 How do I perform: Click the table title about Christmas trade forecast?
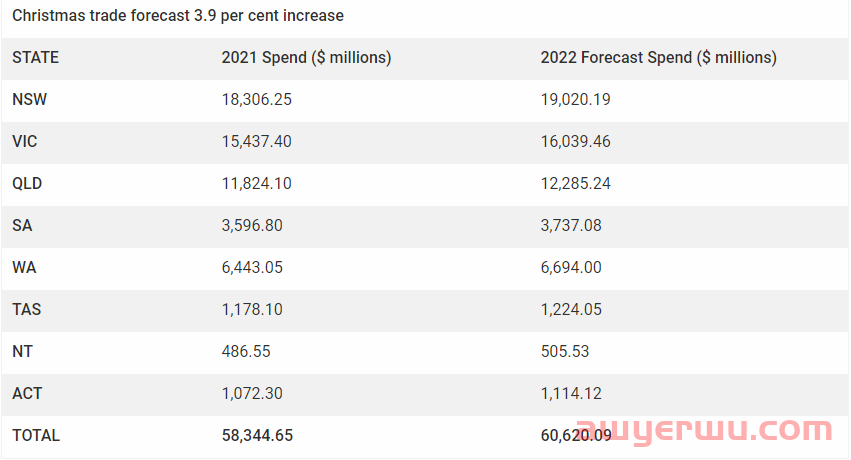(178, 16)
